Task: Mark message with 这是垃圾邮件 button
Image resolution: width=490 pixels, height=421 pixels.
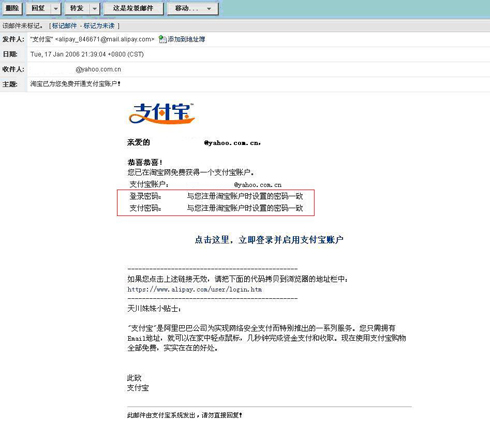Action: [133, 8]
